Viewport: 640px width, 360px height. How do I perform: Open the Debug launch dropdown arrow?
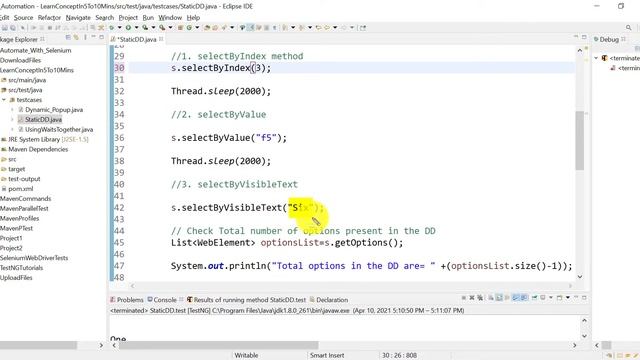[x=120, y=28]
